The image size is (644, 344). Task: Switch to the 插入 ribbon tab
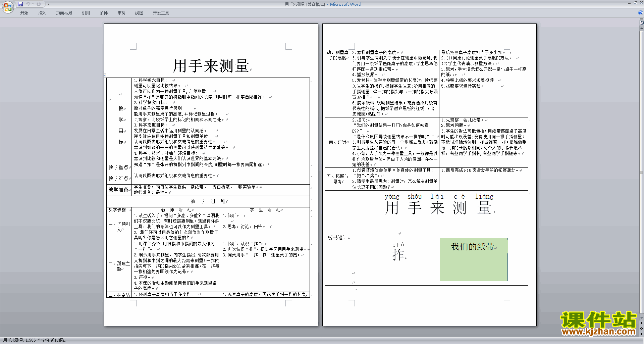point(42,13)
